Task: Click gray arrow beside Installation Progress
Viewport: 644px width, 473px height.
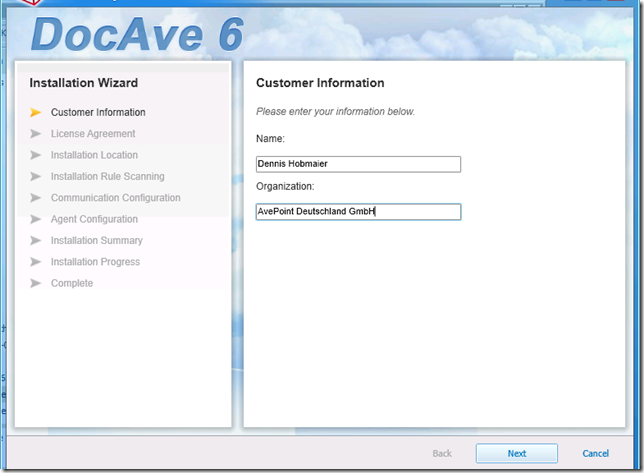Action: (x=36, y=262)
